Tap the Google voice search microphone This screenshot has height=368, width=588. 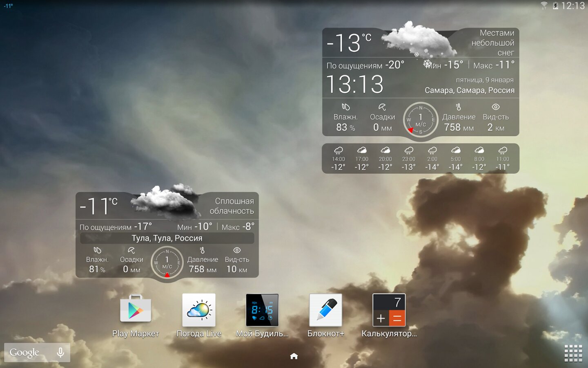click(x=60, y=352)
